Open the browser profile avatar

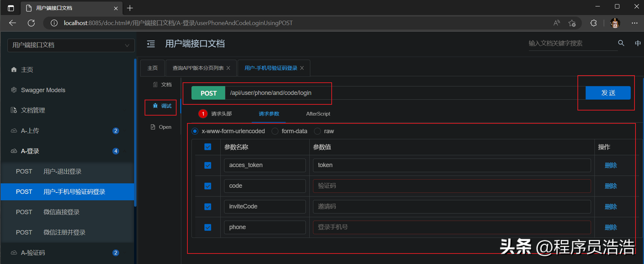coord(615,23)
